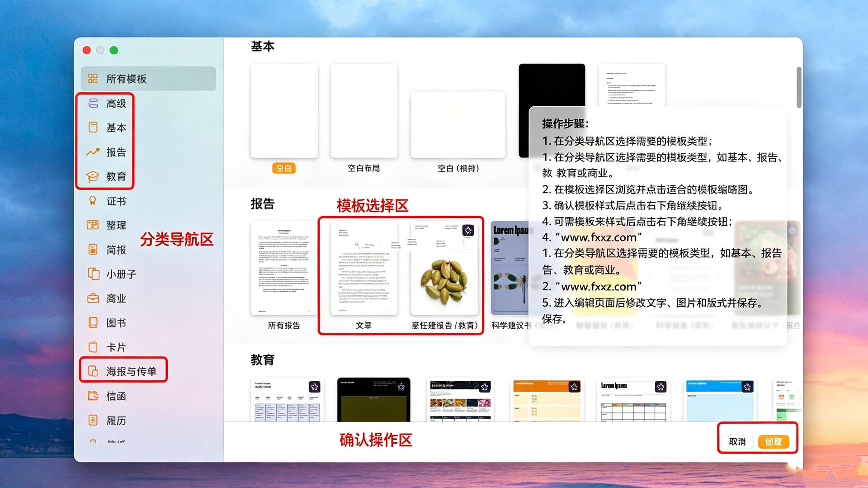Click the badge icon on orange 教育 template
Viewport: 868px width, 488px height.
click(574, 387)
